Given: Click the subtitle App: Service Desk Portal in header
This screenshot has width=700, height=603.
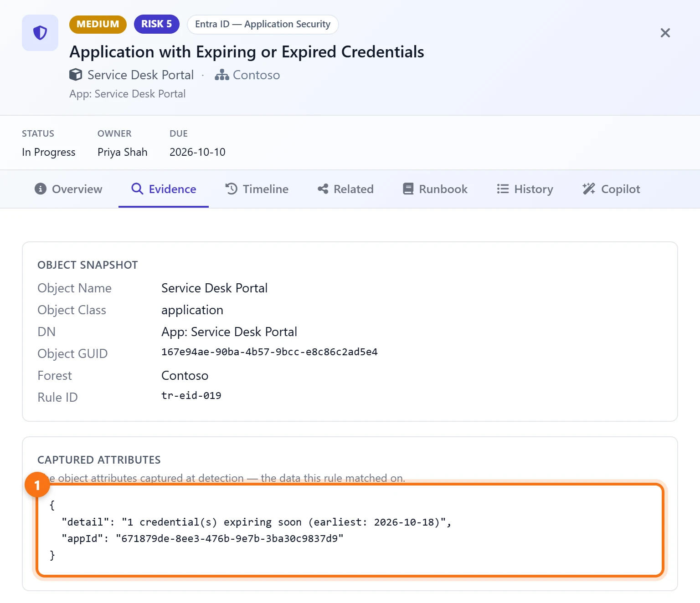Looking at the screenshot, I should coord(128,94).
